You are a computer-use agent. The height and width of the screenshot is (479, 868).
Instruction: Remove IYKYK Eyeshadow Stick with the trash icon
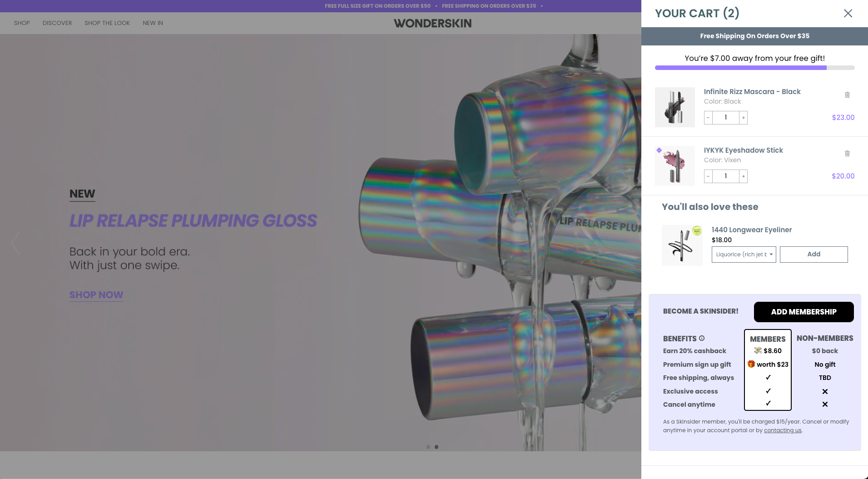click(847, 153)
